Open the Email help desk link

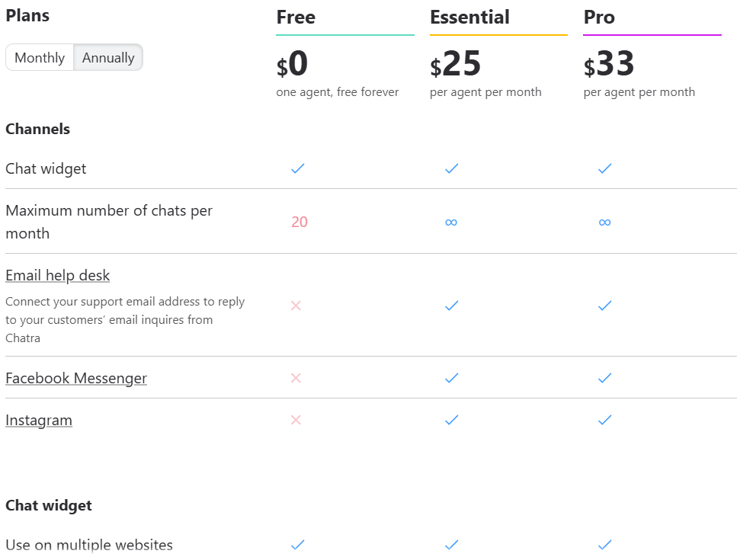tap(58, 275)
